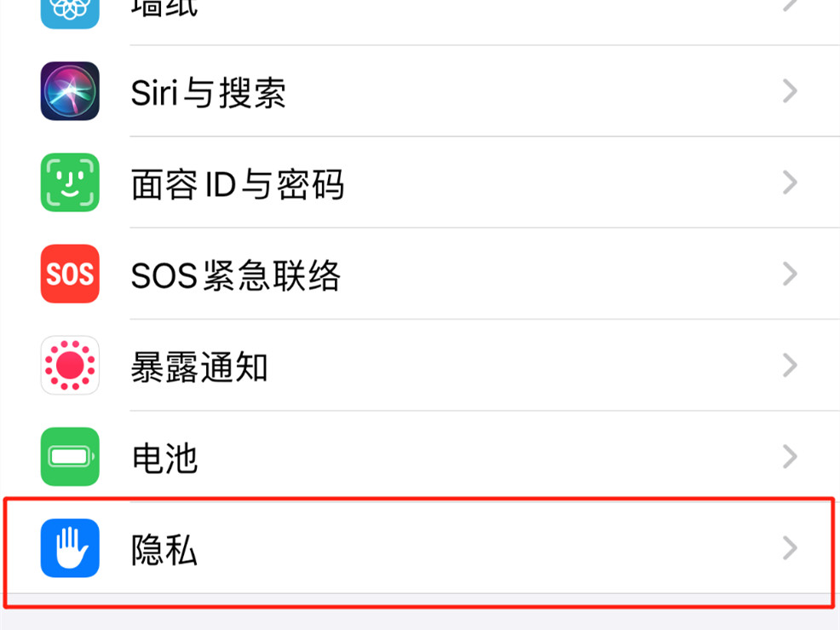Open the chevron on 面容 ID与密码 row
Screen dimensions: 840x630
[791, 182]
